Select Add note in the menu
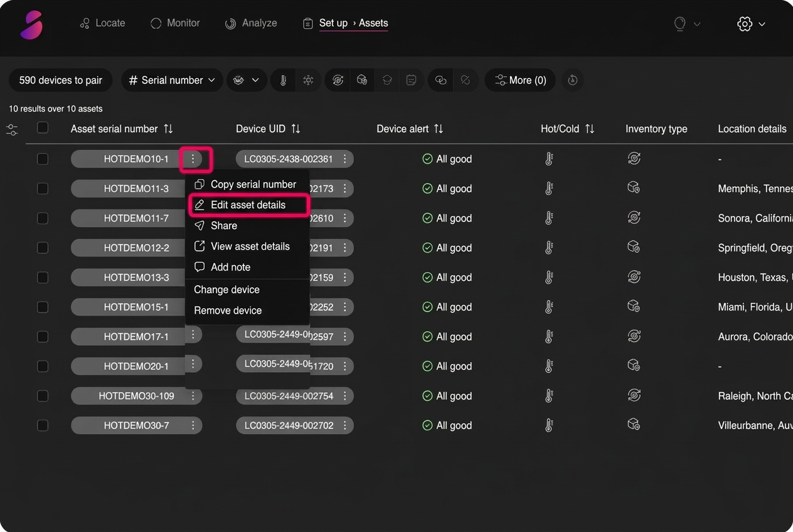 (247, 267)
